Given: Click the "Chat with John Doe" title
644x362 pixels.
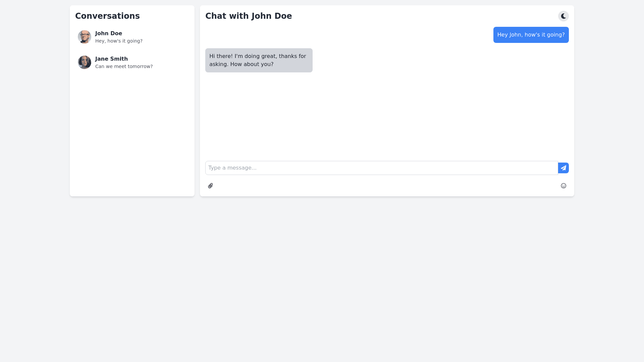Looking at the screenshot, I should 249,16.
